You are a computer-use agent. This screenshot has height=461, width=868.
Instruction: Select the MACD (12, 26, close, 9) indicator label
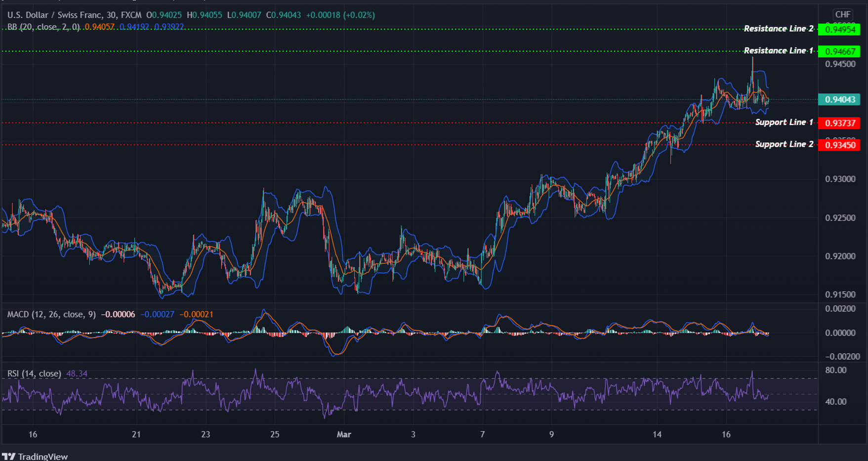coord(49,314)
